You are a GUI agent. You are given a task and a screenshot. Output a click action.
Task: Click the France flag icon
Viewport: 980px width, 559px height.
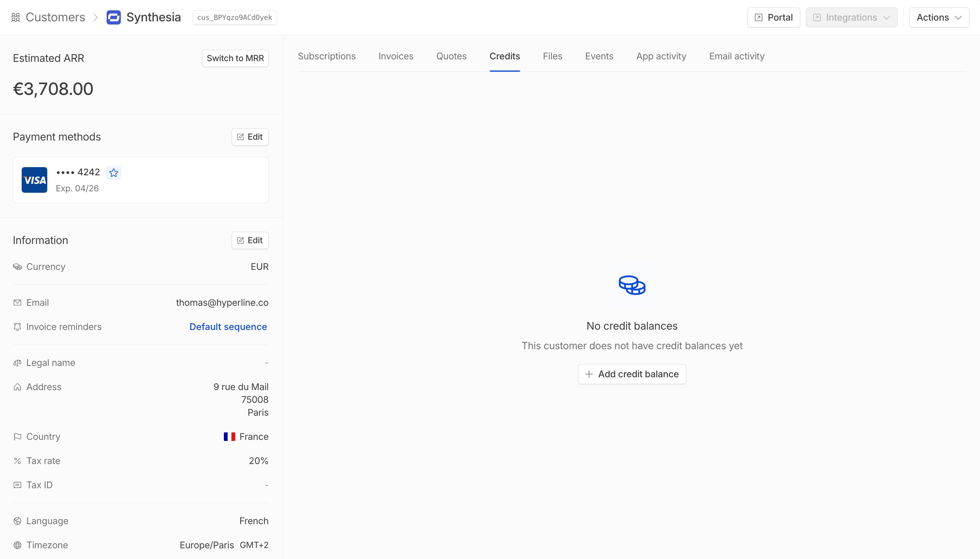coord(230,437)
